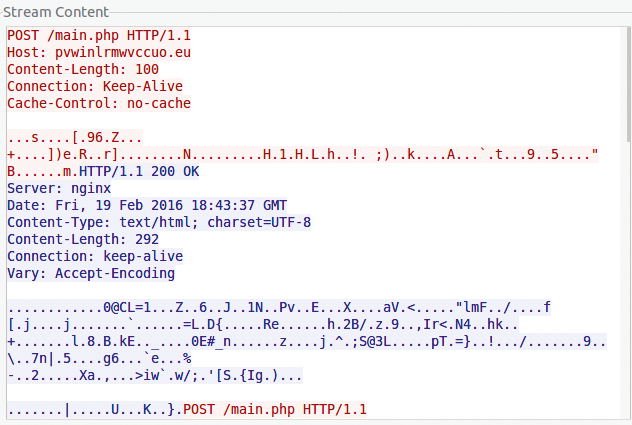Click the first POST /main.php request line

[x=98, y=35]
